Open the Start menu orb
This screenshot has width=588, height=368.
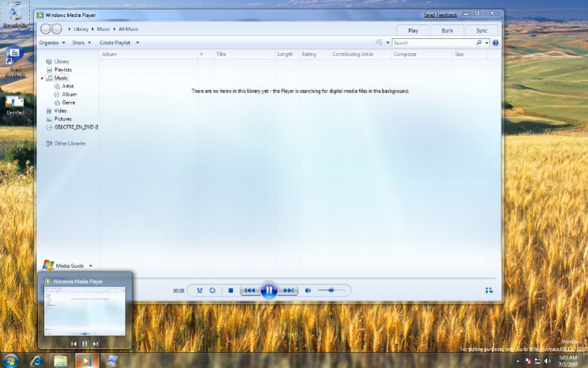click(10, 361)
